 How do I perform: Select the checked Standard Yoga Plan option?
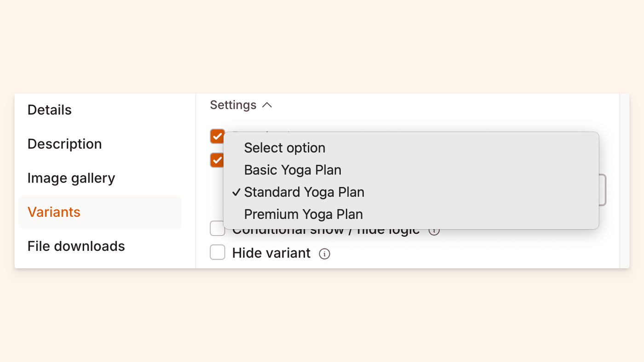(304, 192)
